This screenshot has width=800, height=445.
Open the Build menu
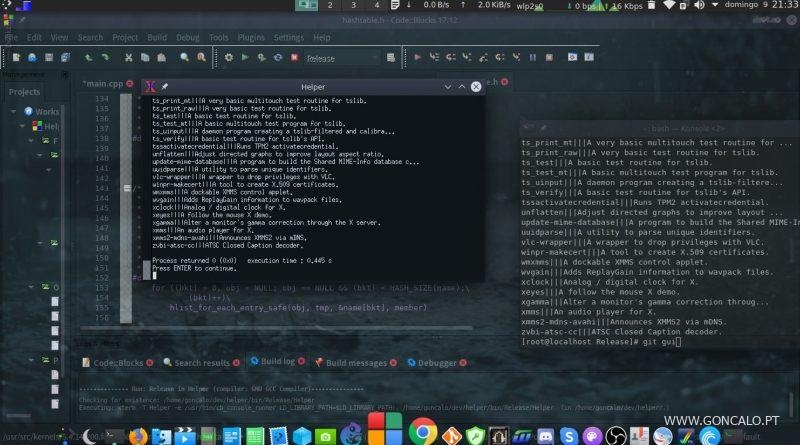coord(157,37)
